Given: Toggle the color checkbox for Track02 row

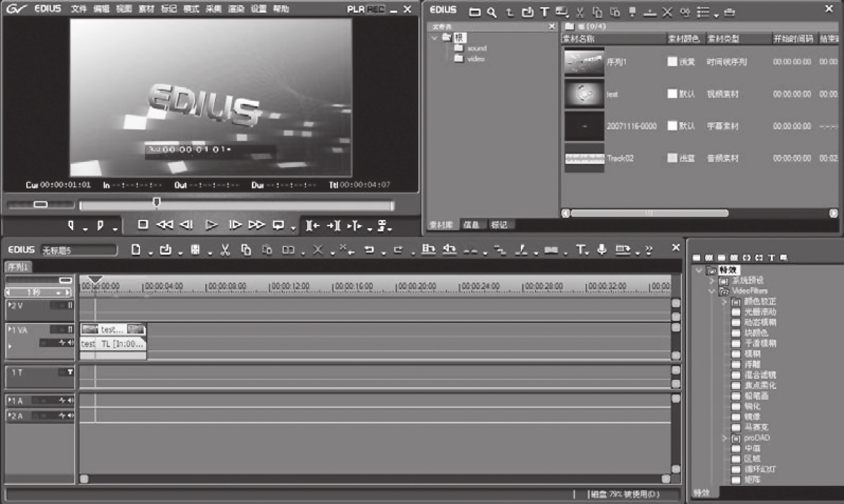Looking at the screenshot, I should coord(672,158).
